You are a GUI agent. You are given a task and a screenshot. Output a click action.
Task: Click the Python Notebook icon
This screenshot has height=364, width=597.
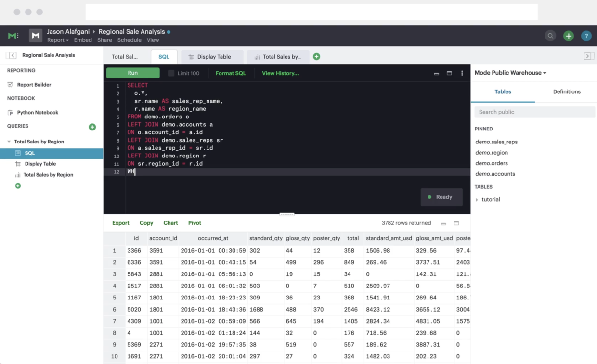[10, 113]
